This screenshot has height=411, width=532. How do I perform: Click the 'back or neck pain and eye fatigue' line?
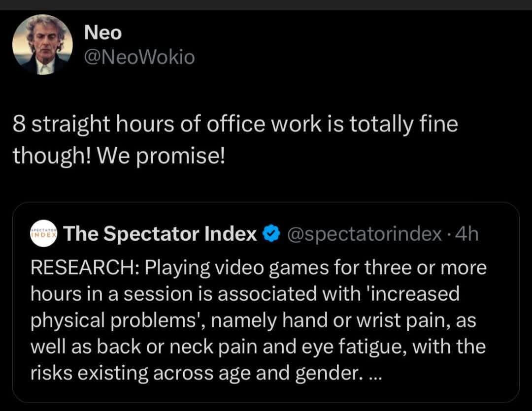[258, 347]
